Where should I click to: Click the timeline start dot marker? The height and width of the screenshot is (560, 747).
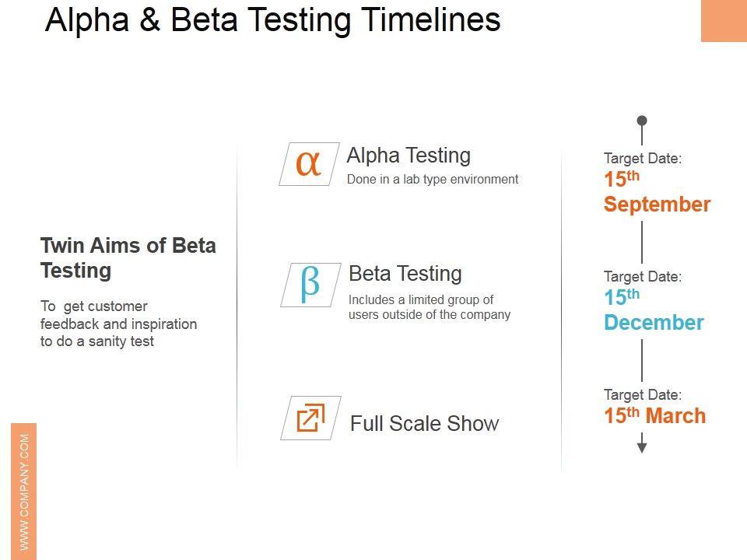(x=642, y=121)
